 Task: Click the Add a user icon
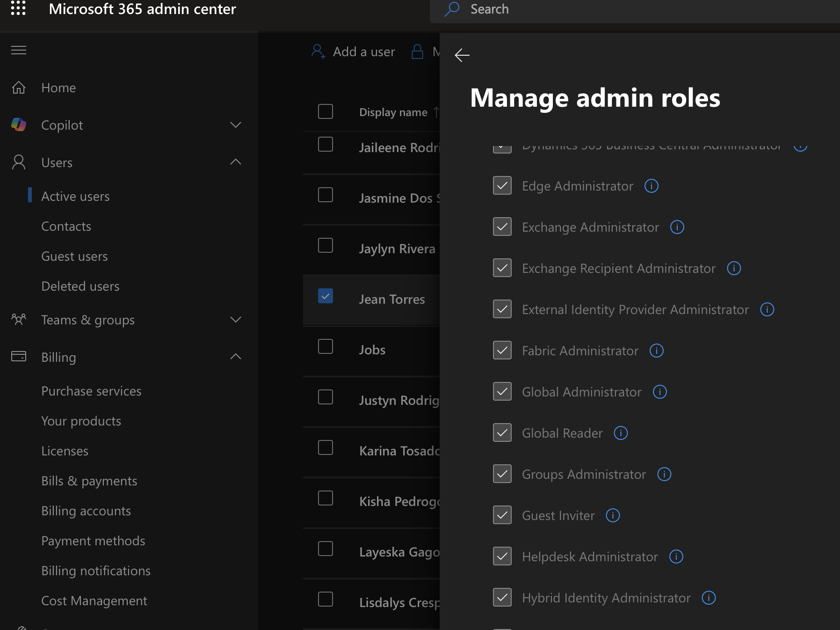coord(318,51)
